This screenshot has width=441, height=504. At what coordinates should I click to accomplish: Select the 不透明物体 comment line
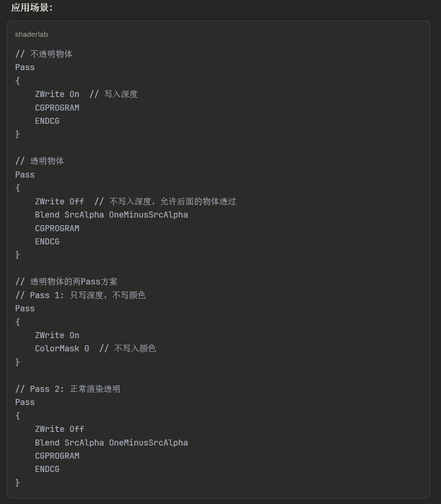coord(44,54)
